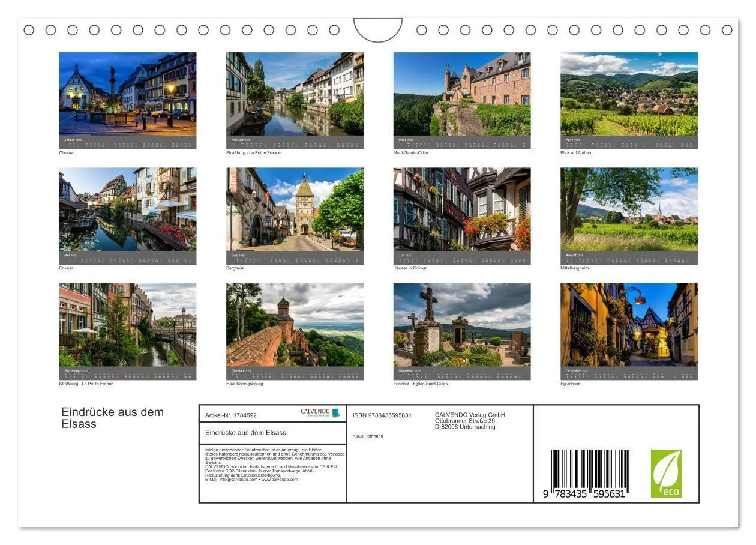Viewport: 756px width, 545px height.
Task: Open the February canal photo of Straßburg
Action: point(295,94)
